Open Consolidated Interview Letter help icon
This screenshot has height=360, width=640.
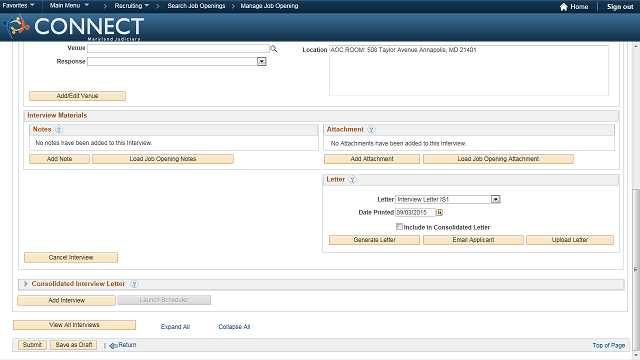pyautogui.click(x=134, y=284)
